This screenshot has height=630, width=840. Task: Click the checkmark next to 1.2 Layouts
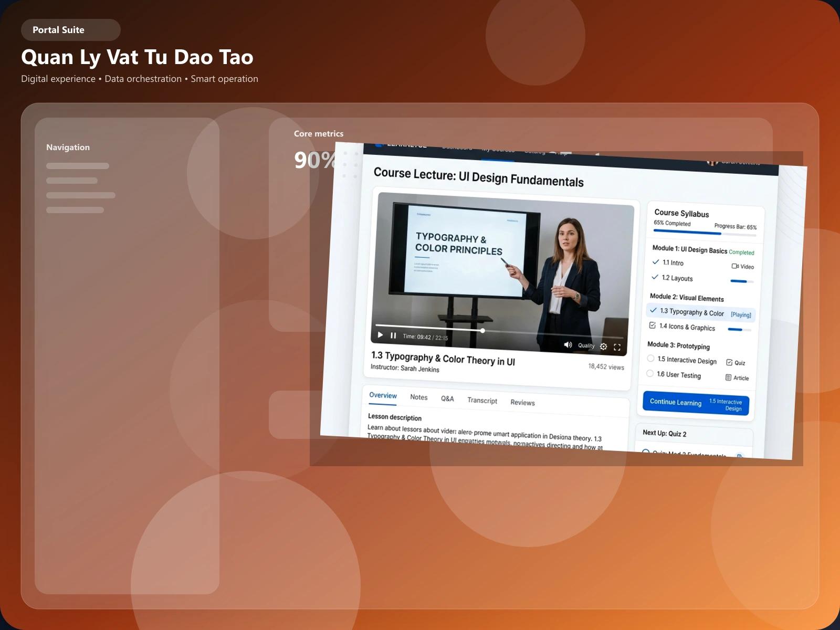pyautogui.click(x=655, y=277)
